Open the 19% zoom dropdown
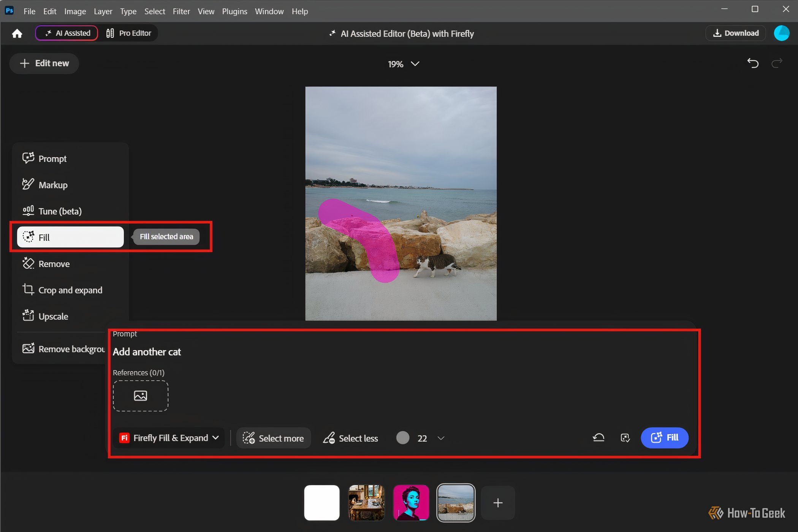The width and height of the screenshot is (798, 532). [403, 64]
